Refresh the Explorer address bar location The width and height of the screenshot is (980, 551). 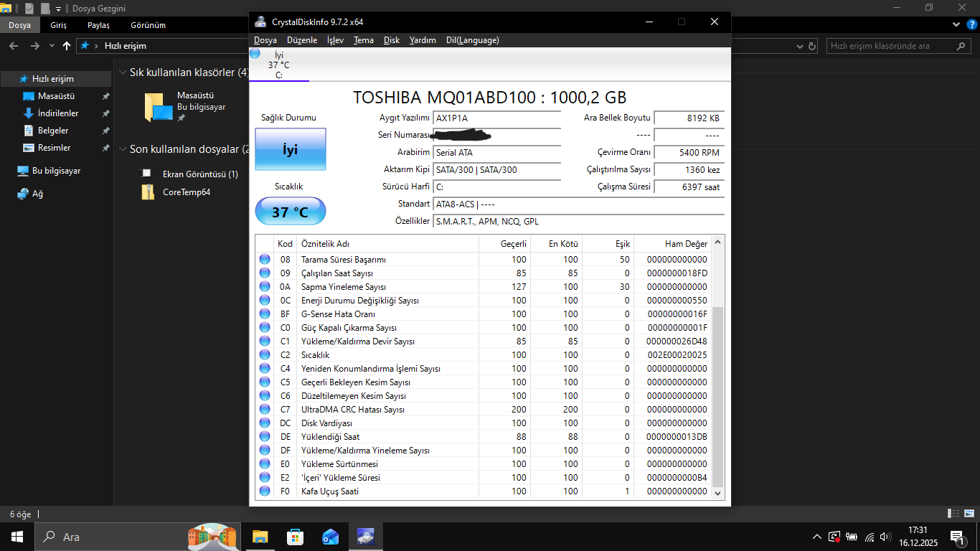click(812, 46)
